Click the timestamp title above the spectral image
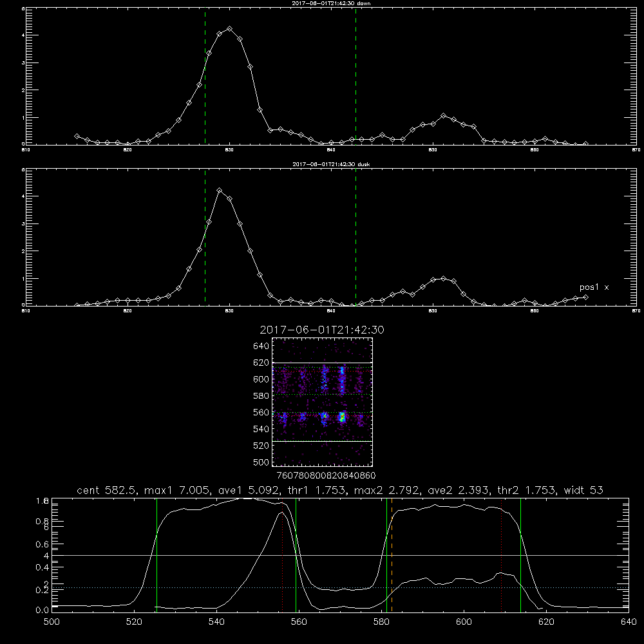Image resolution: width=644 pixels, height=644 pixels. (x=322, y=330)
